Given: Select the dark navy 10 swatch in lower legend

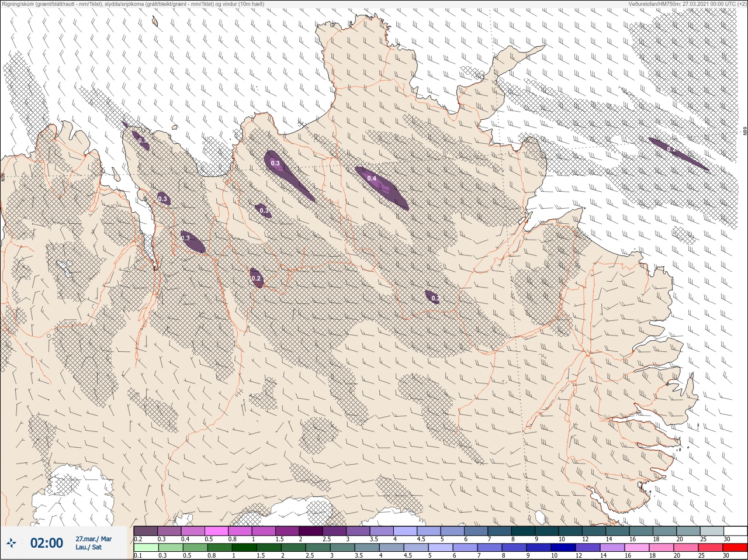Looking at the screenshot, I should pyautogui.click(x=564, y=548).
